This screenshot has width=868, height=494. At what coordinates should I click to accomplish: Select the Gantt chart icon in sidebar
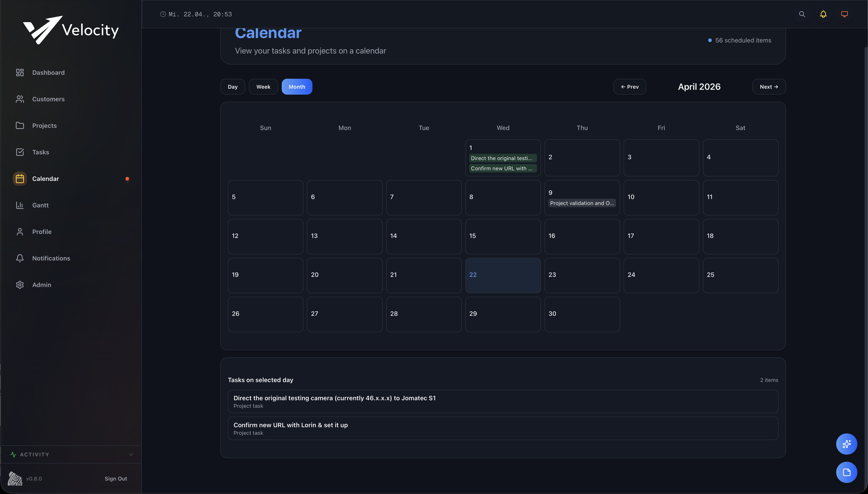pos(20,205)
